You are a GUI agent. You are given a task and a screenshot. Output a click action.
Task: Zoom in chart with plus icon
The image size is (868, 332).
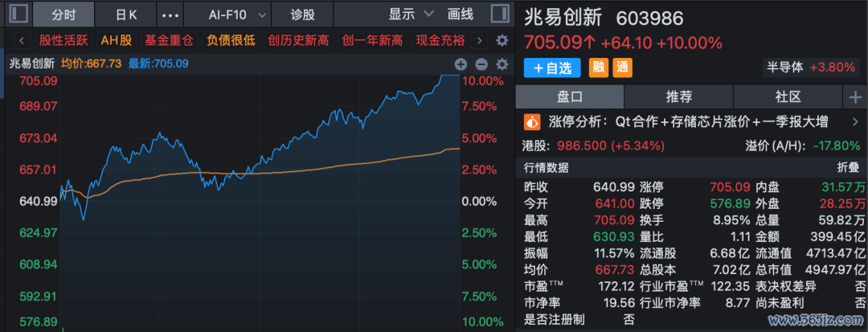point(461,64)
